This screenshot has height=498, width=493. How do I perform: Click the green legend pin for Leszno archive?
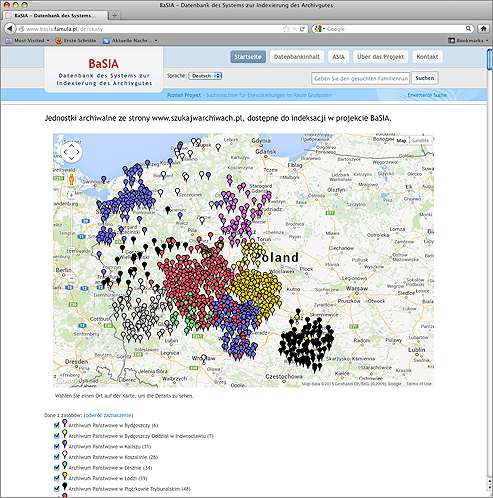pos(65,465)
